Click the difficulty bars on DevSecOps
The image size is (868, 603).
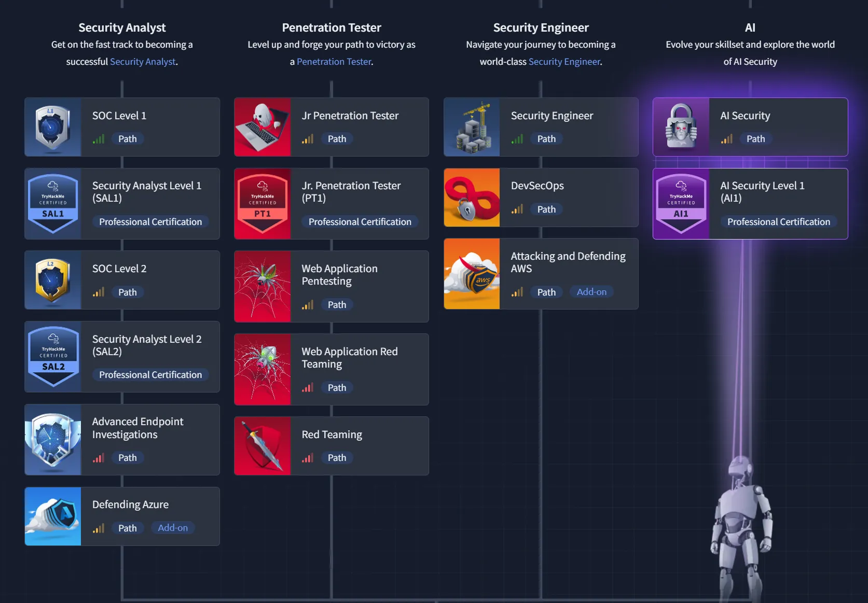coord(517,209)
